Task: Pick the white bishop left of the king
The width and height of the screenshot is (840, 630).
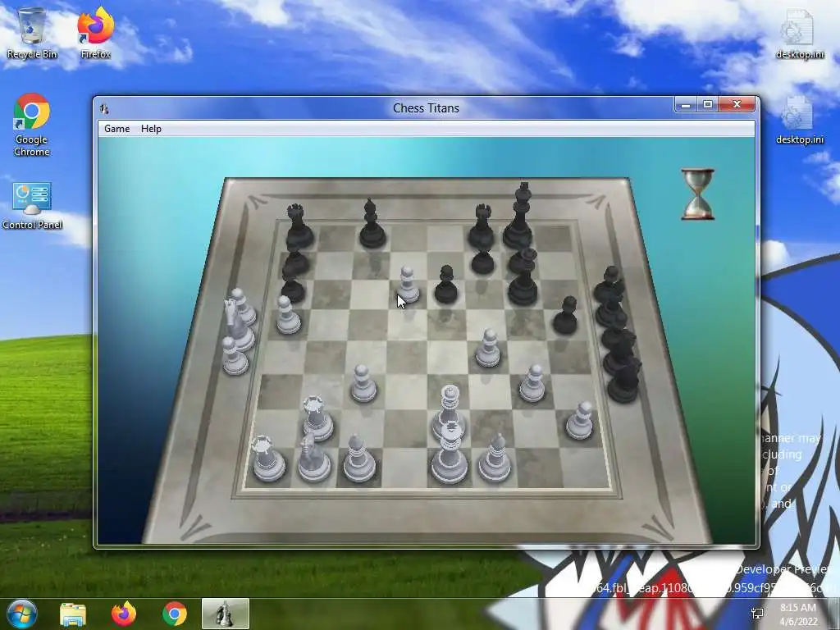Action: pos(359,459)
